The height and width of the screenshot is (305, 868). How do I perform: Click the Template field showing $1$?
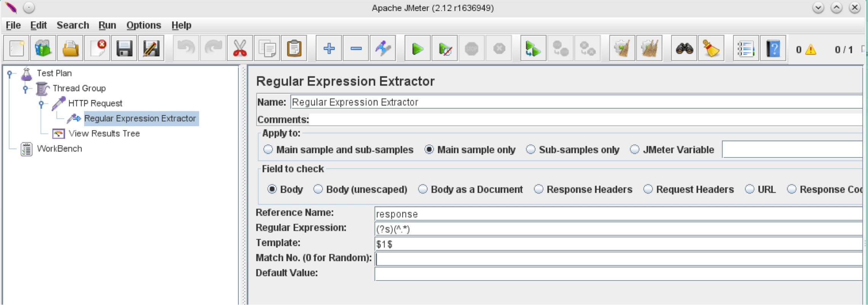619,244
